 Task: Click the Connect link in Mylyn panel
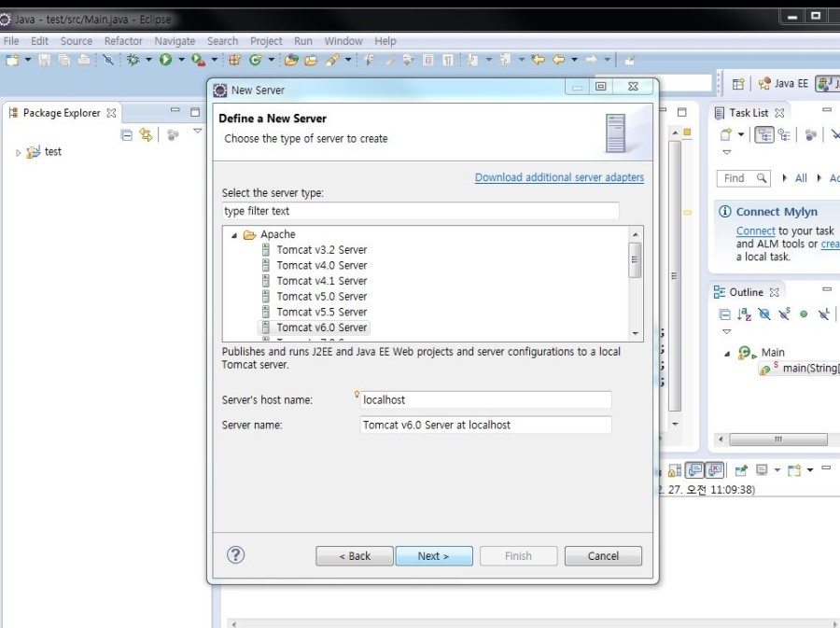pos(755,230)
